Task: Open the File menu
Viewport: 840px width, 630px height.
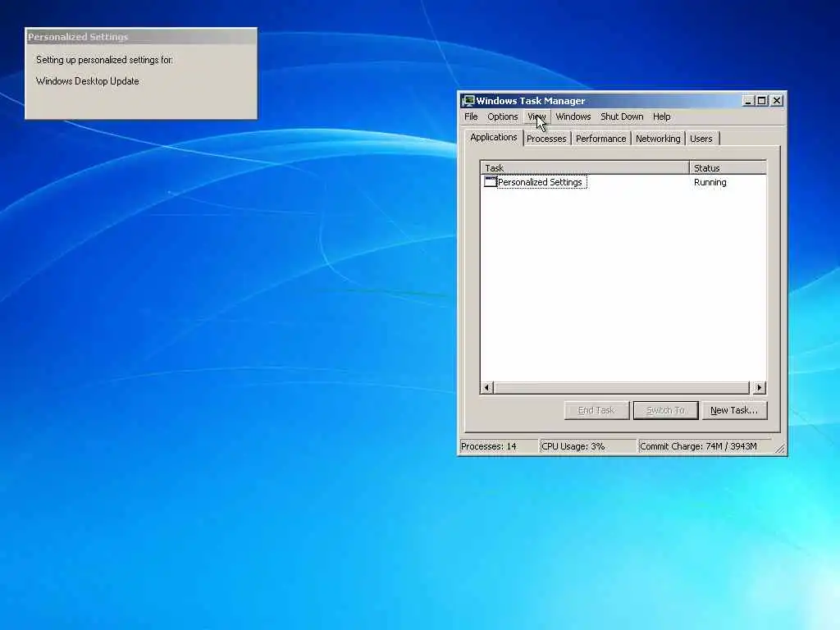Action: coord(471,116)
